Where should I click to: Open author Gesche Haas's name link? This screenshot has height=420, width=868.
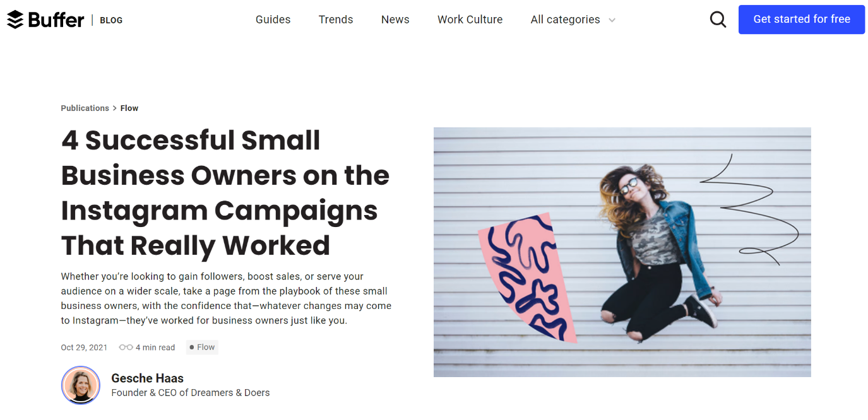(147, 378)
